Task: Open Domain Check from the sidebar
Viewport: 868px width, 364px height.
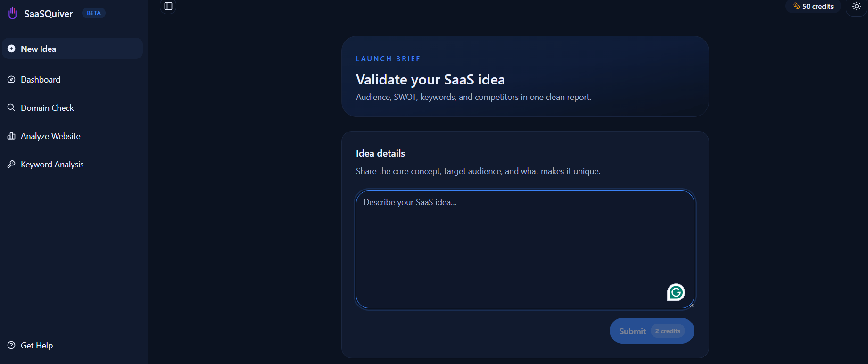Action: click(x=47, y=108)
